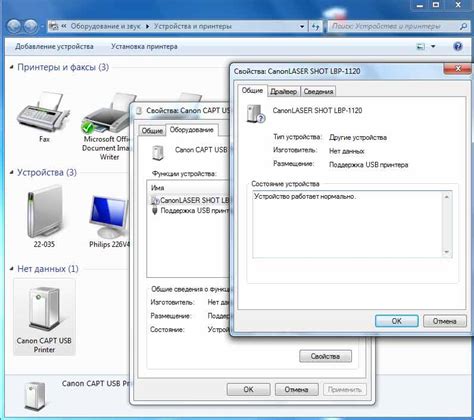Click the Оборудование и звук breadcrumb
Screen dimensions: 474x420
tap(105, 26)
